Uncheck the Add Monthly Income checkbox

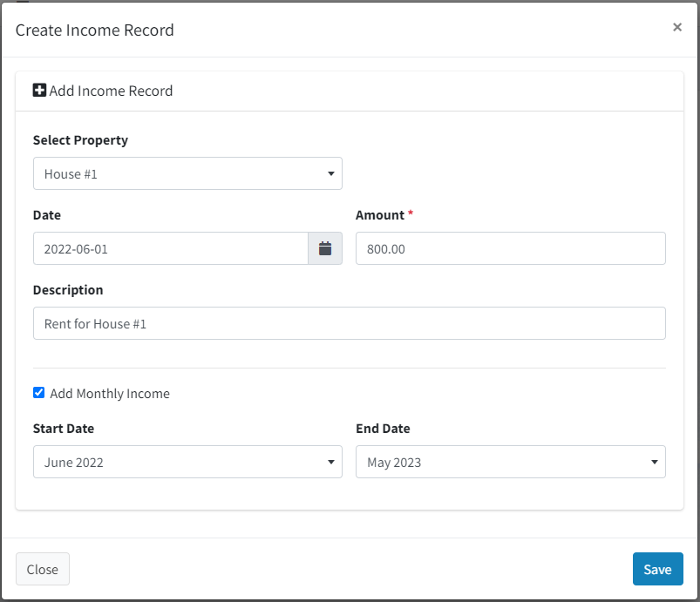(x=39, y=393)
